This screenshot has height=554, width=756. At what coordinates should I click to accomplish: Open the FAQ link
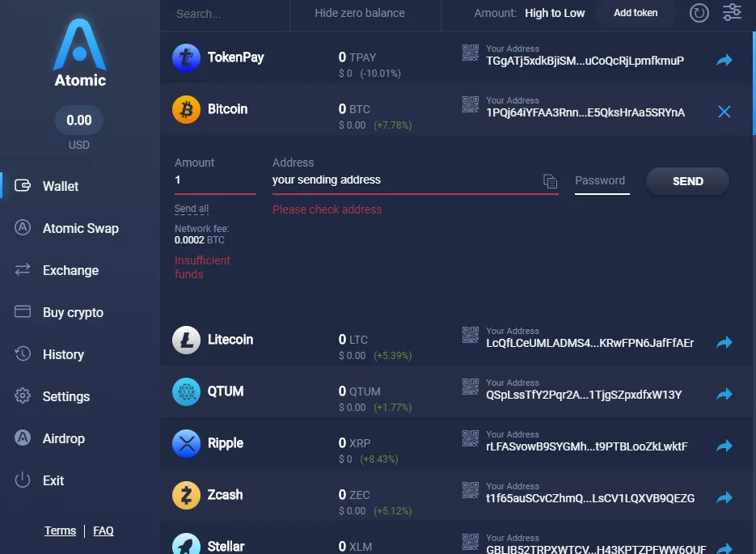103,531
